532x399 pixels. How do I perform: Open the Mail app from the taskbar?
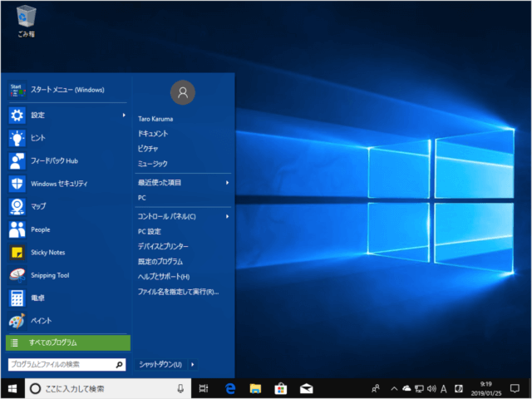[x=306, y=388]
